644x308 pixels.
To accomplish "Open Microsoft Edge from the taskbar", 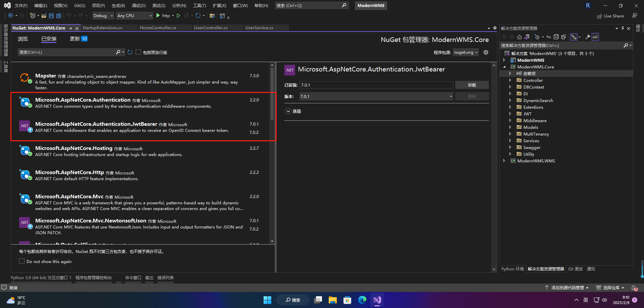I will [x=362, y=300].
